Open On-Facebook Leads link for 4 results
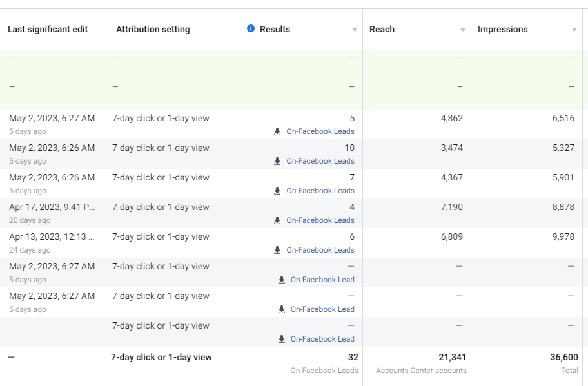This screenshot has width=588, height=386. point(320,220)
